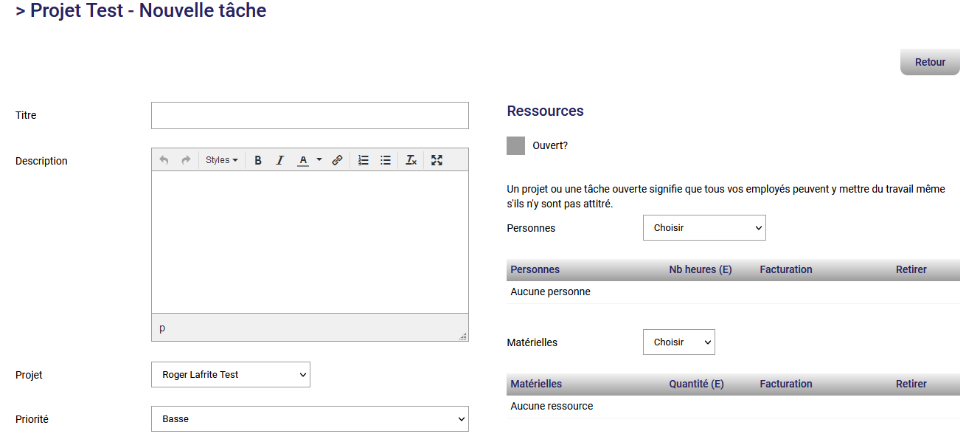Viewport: 980px width, 445px height.
Task: Click inside the Description text area
Action: coord(310,242)
